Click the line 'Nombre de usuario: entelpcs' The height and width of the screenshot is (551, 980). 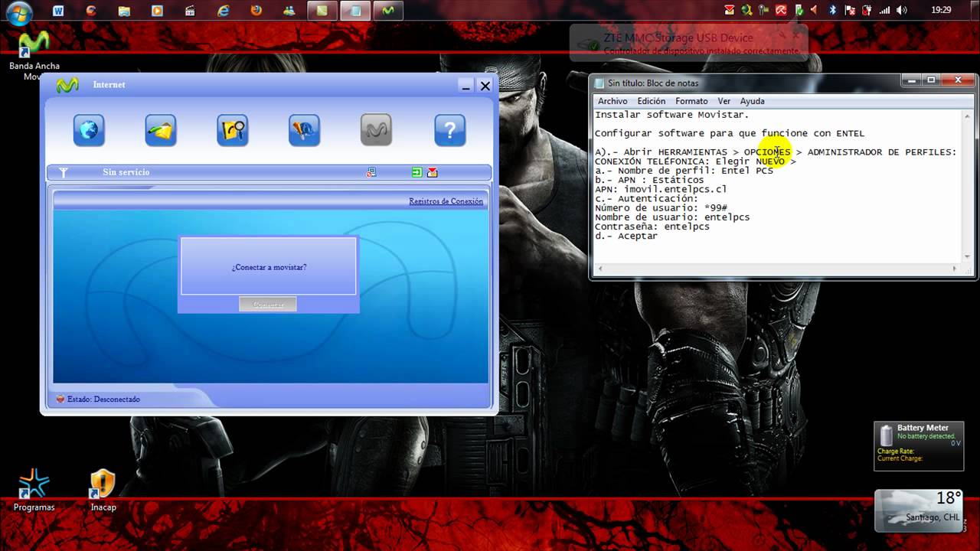click(672, 217)
